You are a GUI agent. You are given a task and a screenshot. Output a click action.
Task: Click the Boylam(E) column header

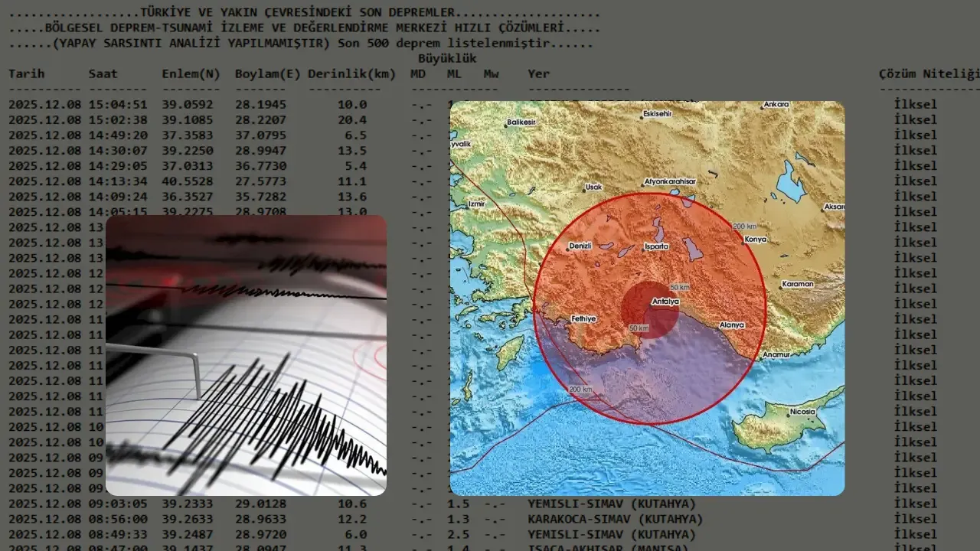click(267, 74)
